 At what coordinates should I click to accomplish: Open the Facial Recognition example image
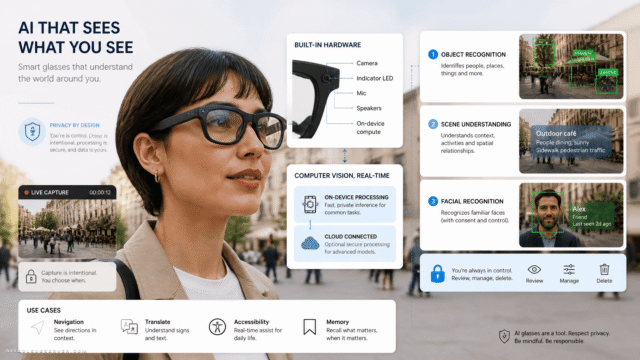[571, 215]
